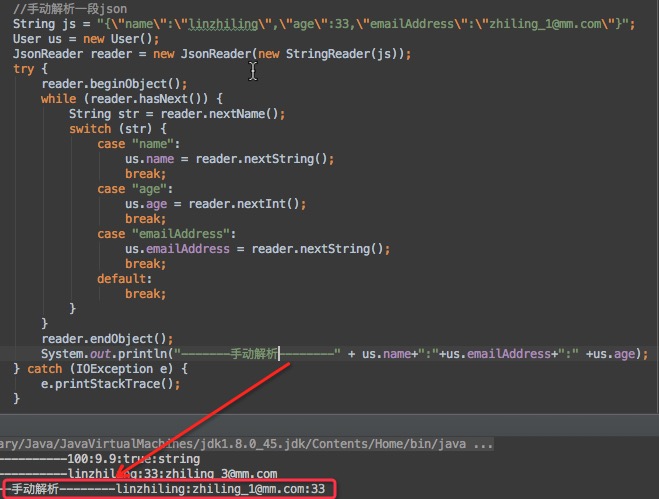The width and height of the screenshot is (659, 499).
Task: Click 'zhiling_1@mm.com' in the js string
Action: (x=545, y=24)
